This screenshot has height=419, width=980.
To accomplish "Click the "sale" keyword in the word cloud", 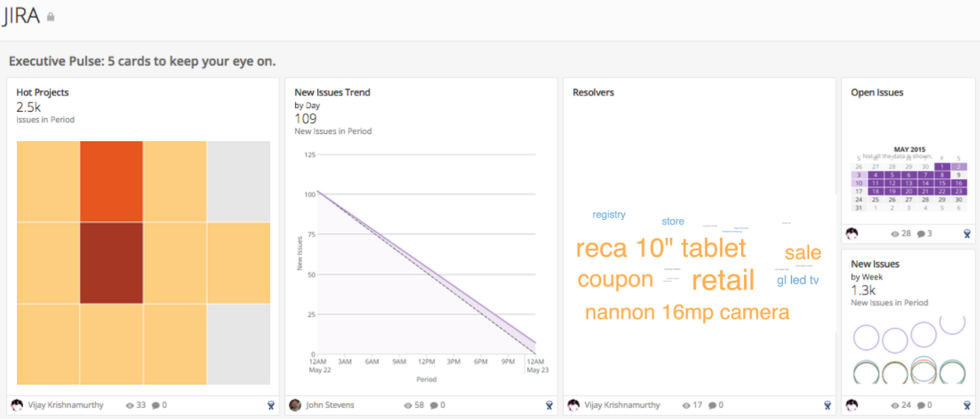I will (803, 252).
